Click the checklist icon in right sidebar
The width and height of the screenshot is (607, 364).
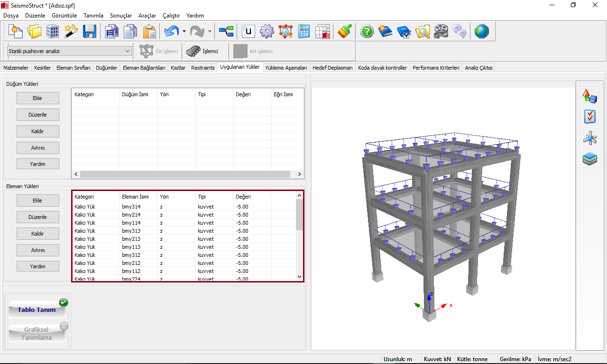pos(589,117)
